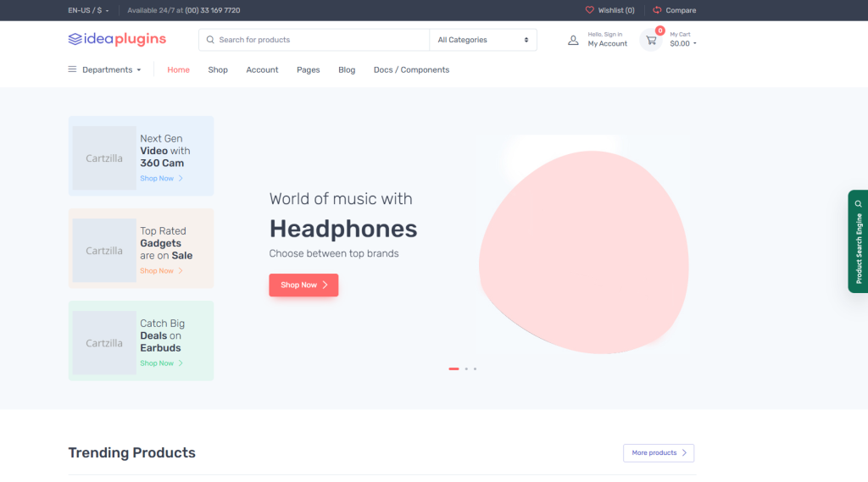The image size is (868, 482).
Task: Click the chevron on More products button
Action: pos(684,452)
